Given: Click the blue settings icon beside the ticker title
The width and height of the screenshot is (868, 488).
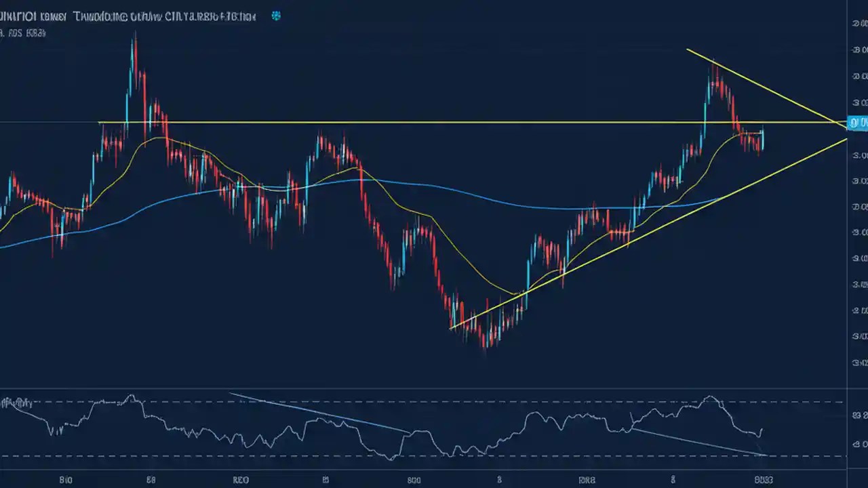Looking at the screenshot, I should coord(275,16).
